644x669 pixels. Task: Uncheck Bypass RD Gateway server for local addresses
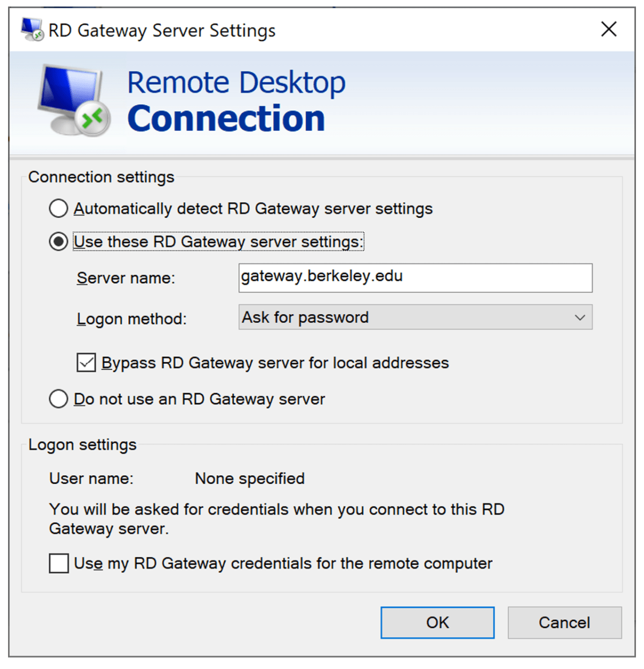coord(86,363)
